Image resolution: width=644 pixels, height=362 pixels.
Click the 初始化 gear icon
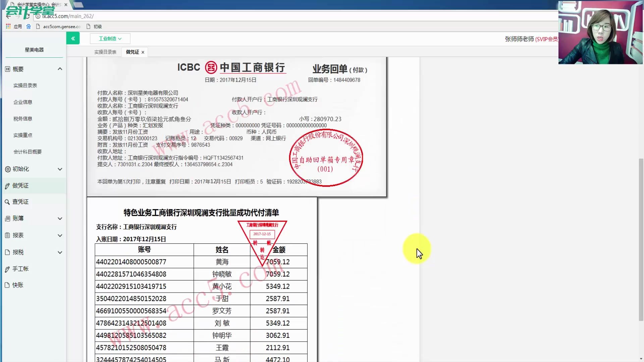coord(8,169)
